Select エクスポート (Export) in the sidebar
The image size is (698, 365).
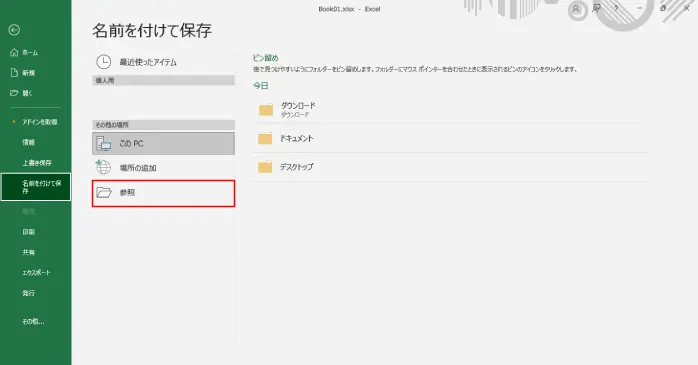click(36, 272)
